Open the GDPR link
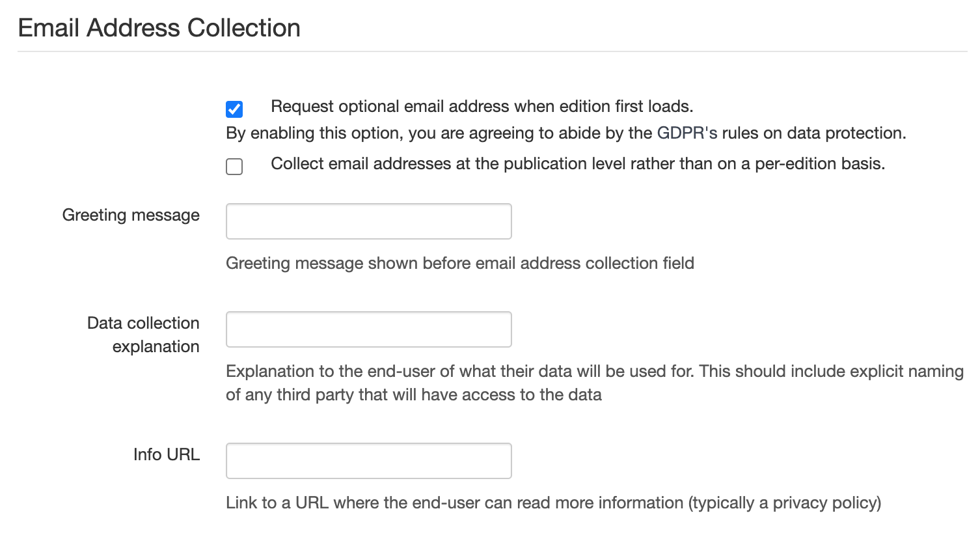 coord(687,133)
